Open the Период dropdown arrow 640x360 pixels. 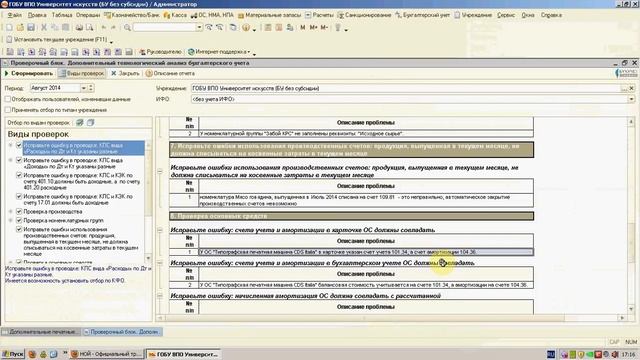pos(84,88)
